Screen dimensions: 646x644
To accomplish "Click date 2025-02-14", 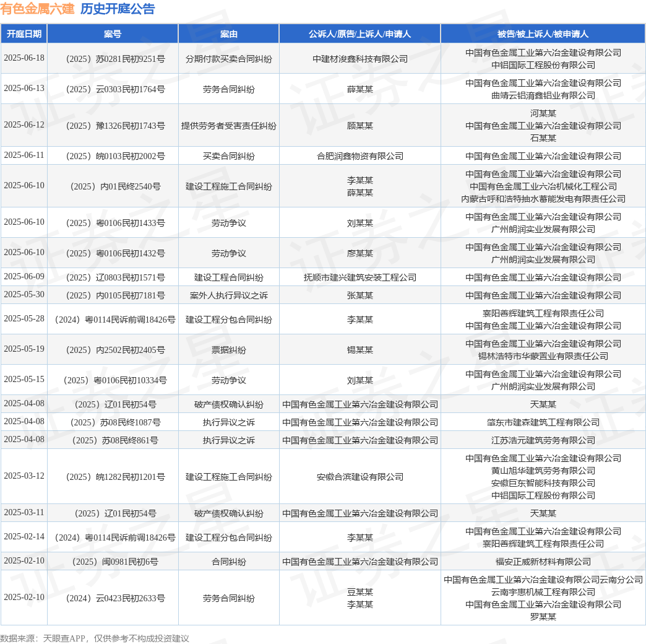I will [24, 537].
